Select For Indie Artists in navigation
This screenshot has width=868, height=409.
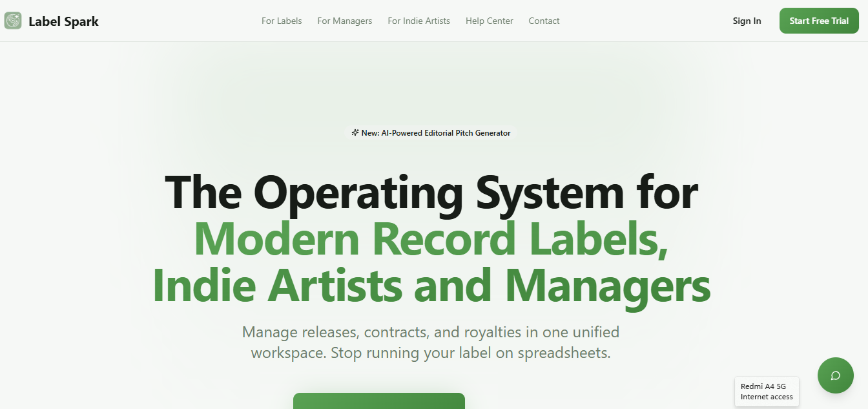pos(418,21)
